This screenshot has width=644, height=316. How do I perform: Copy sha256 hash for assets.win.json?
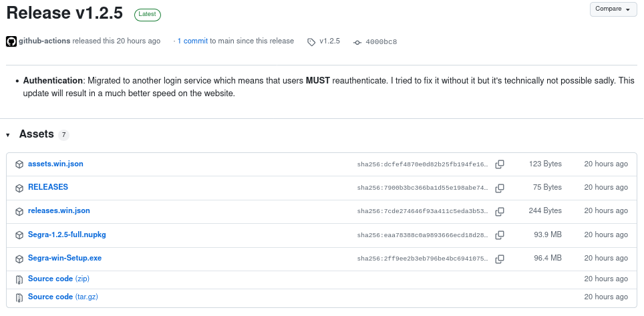click(x=499, y=164)
